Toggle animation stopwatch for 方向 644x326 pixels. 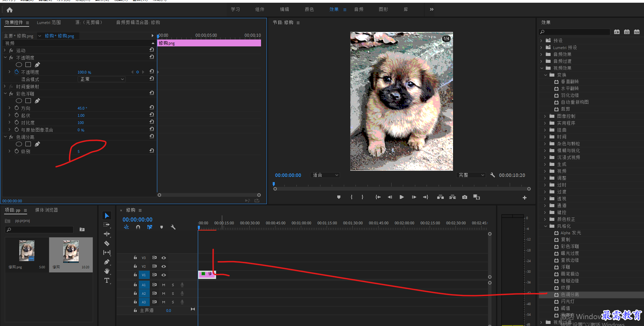16,108
